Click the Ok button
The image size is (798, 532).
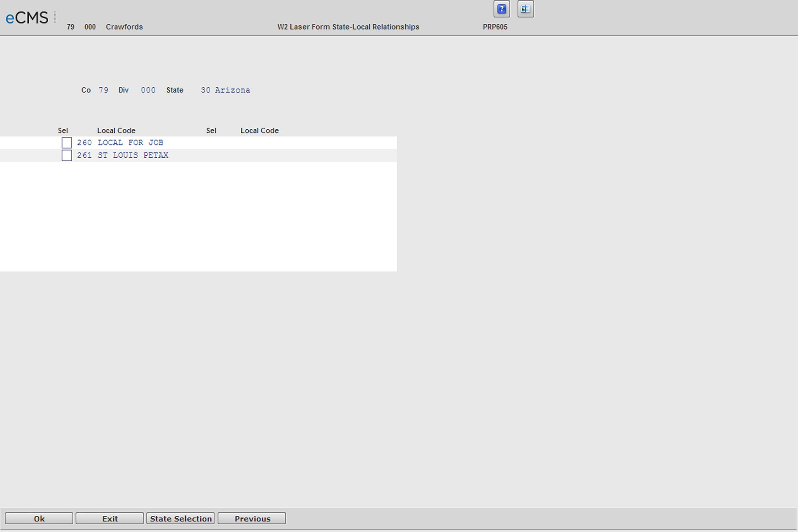click(39, 519)
